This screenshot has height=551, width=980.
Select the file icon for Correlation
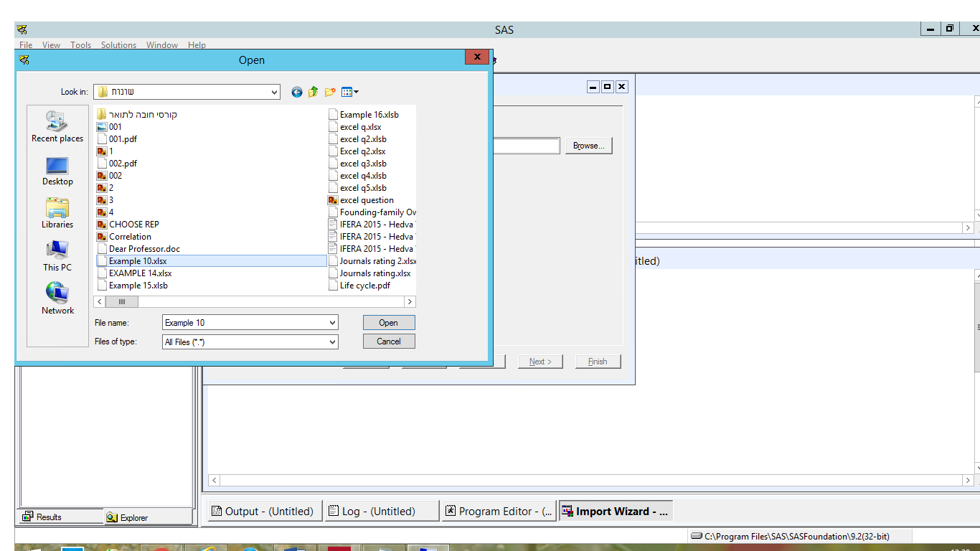click(x=102, y=237)
